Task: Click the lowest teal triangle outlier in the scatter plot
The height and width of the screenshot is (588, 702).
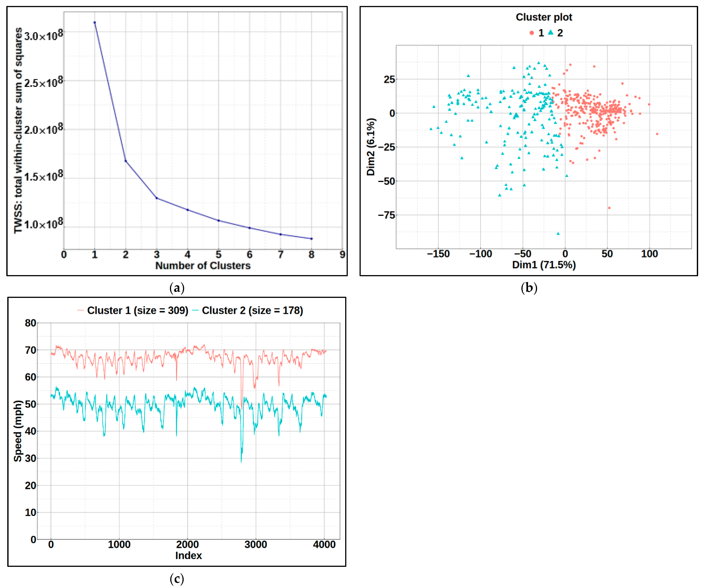Action: [558, 234]
